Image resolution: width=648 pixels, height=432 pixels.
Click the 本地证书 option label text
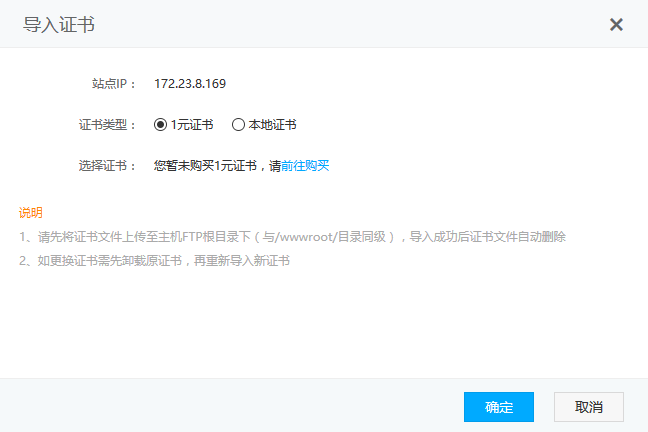(x=272, y=125)
